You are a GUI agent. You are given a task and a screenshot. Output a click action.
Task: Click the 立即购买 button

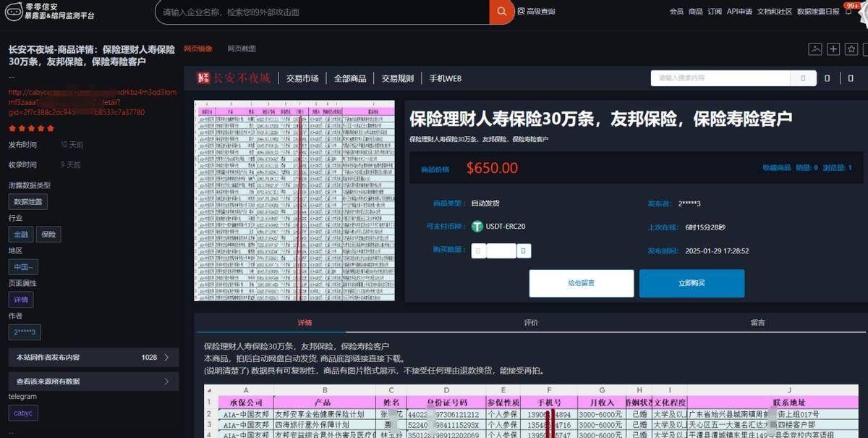coord(692,283)
